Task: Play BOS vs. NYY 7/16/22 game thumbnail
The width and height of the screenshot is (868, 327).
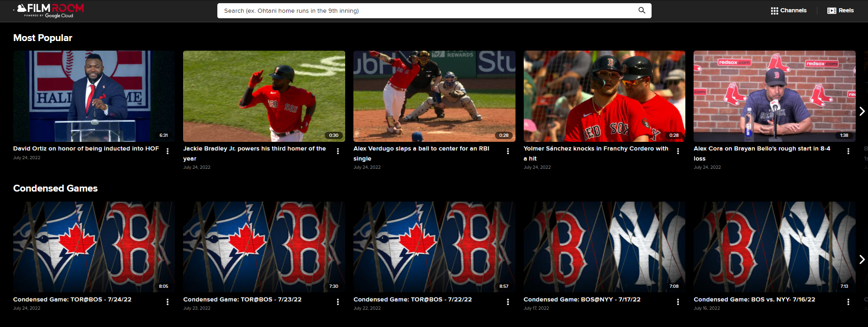Action: click(x=774, y=247)
